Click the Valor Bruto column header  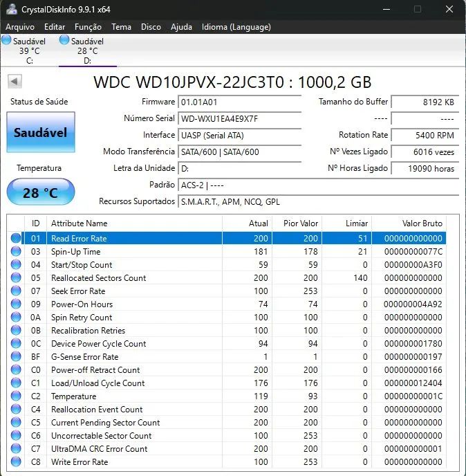(x=409, y=223)
